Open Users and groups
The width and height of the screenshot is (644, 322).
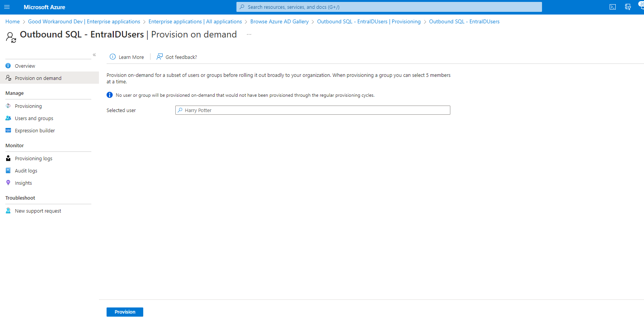[x=34, y=118]
